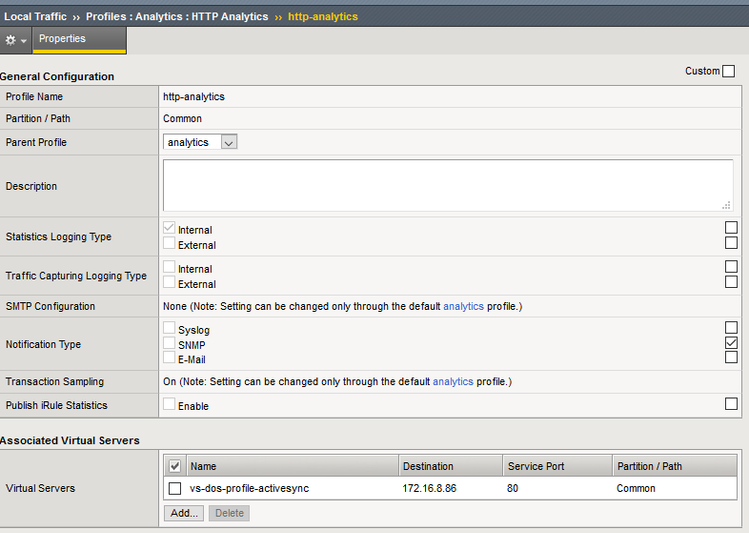Select the vs-dos-profile-activesync row checkbox
Viewport: 749px width, 533px height.
tap(175, 488)
